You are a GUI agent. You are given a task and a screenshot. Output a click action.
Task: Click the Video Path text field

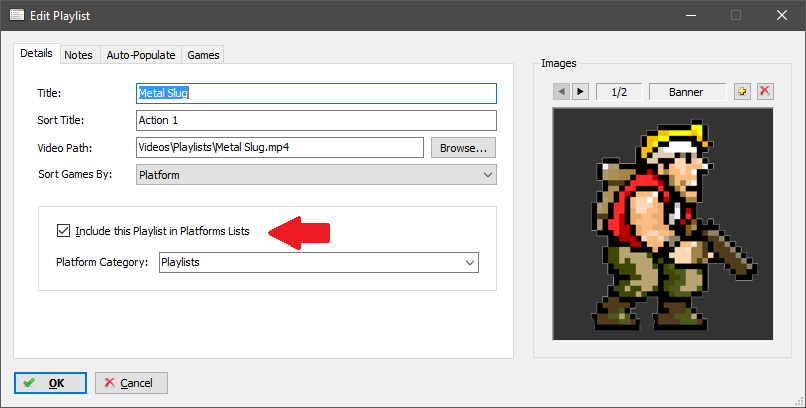coord(280,147)
